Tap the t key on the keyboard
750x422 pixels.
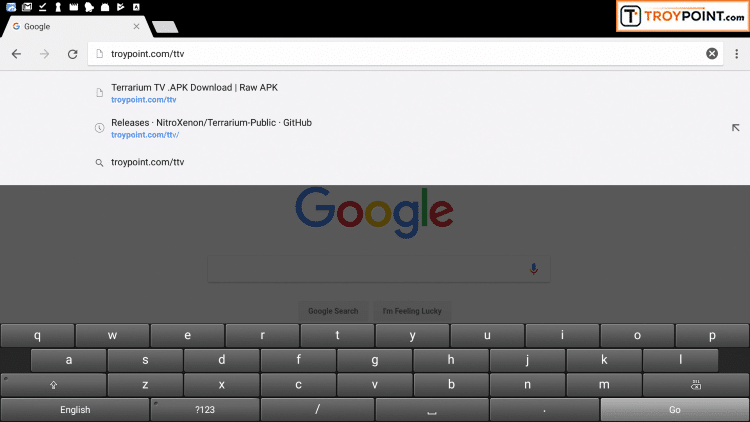pos(337,335)
